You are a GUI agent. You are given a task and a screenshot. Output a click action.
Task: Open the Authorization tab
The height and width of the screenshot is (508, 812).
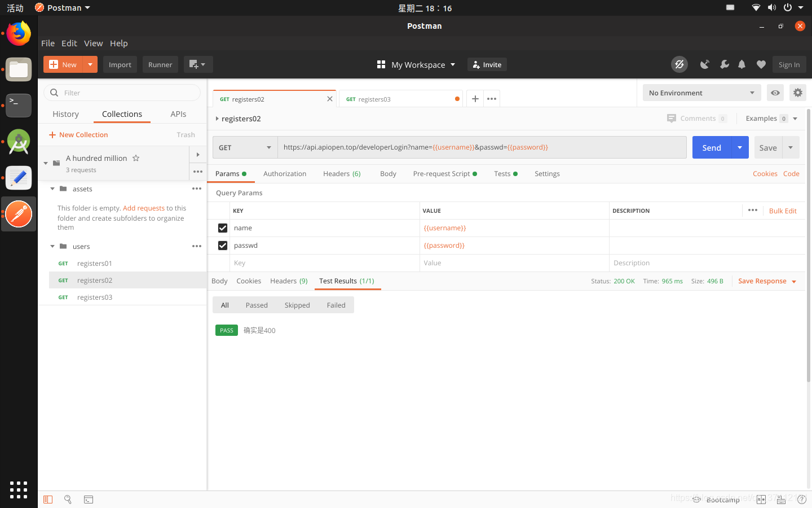click(x=285, y=174)
